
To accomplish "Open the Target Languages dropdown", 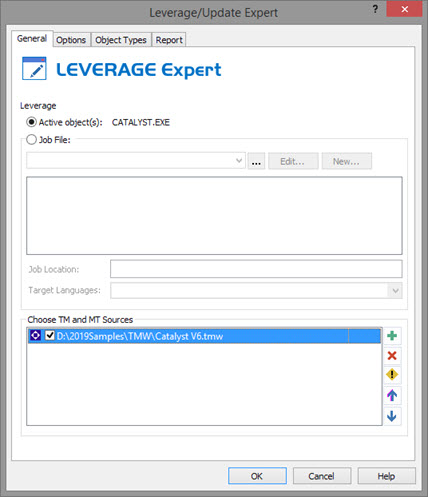I will [395, 291].
